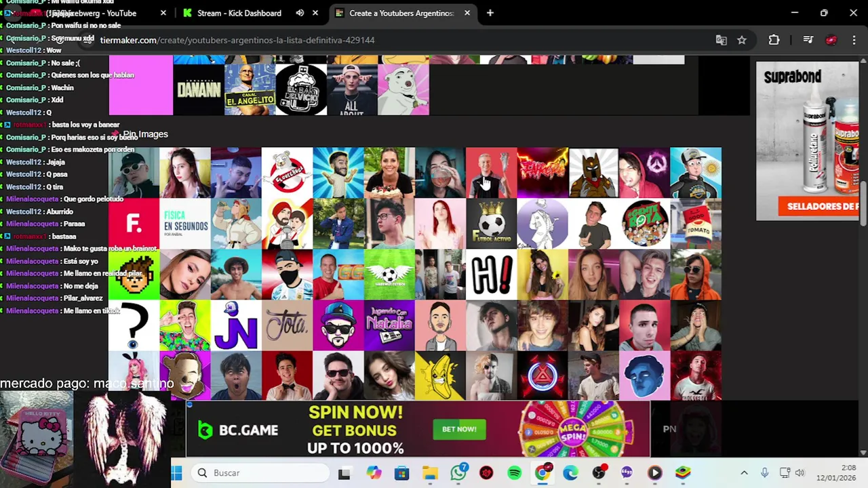Open Microsoft Store from taskbar
The width and height of the screenshot is (868, 488).
coord(401,473)
